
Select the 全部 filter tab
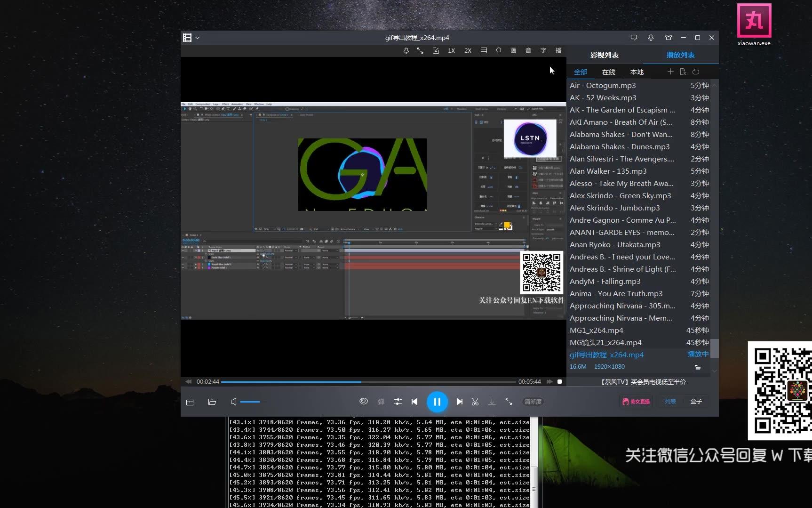[x=581, y=72]
